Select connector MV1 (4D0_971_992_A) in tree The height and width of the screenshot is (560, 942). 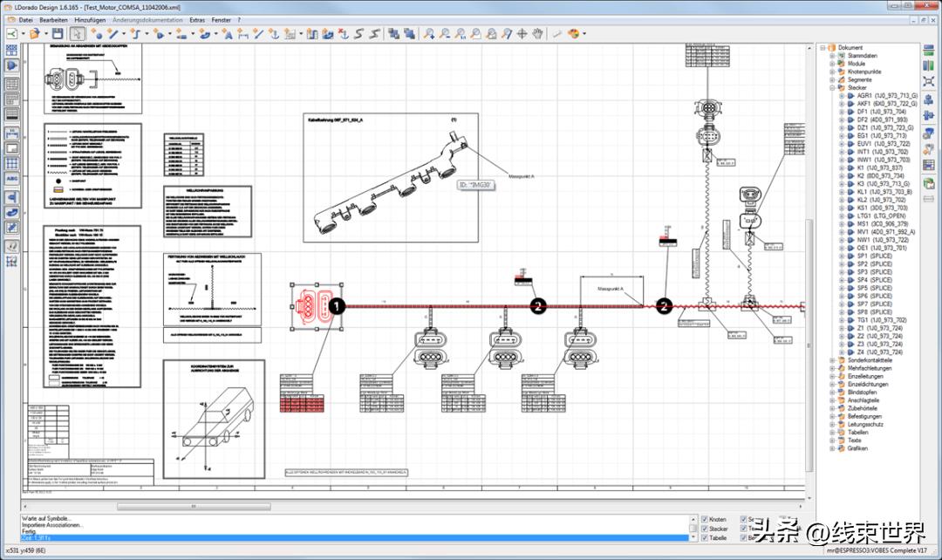(886, 231)
